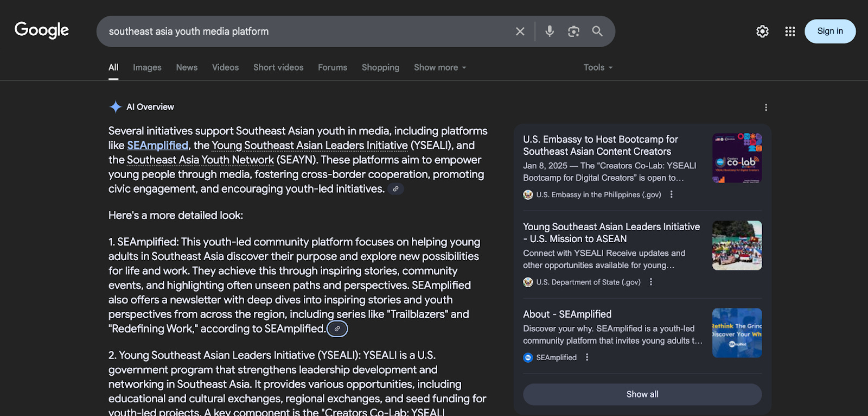868x416 pixels.
Task: Expand the Show more filters dropdown
Action: [x=440, y=67]
